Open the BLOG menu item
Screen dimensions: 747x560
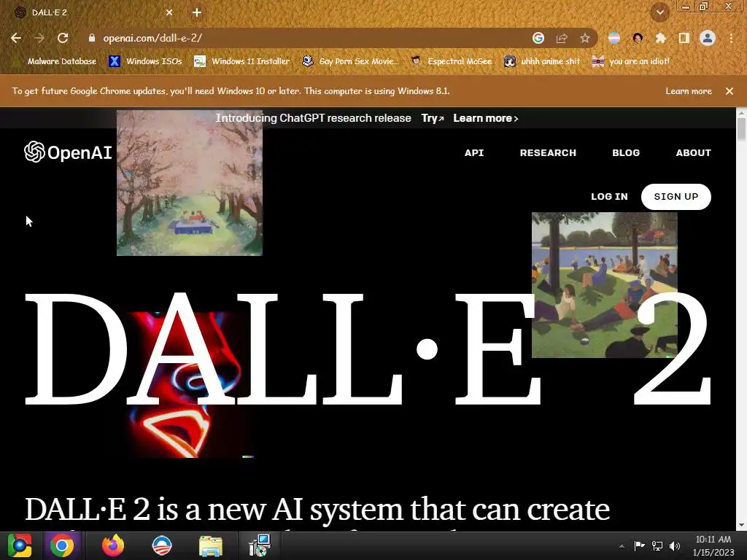point(625,153)
